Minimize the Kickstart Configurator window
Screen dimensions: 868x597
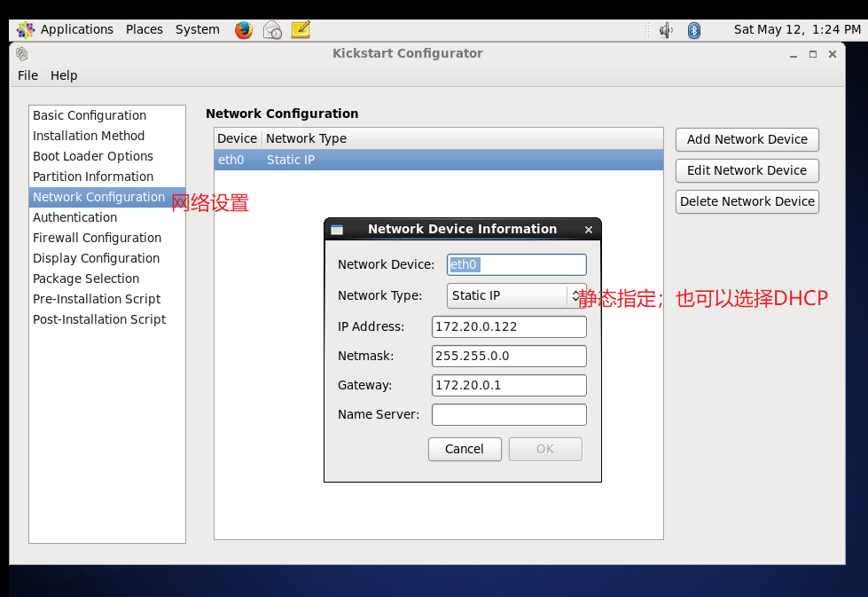[x=794, y=54]
